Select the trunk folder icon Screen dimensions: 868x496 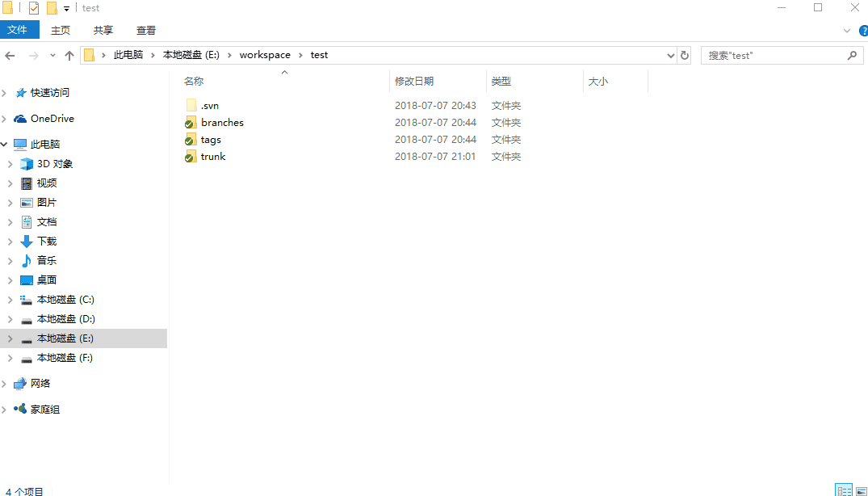pos(191,157)
